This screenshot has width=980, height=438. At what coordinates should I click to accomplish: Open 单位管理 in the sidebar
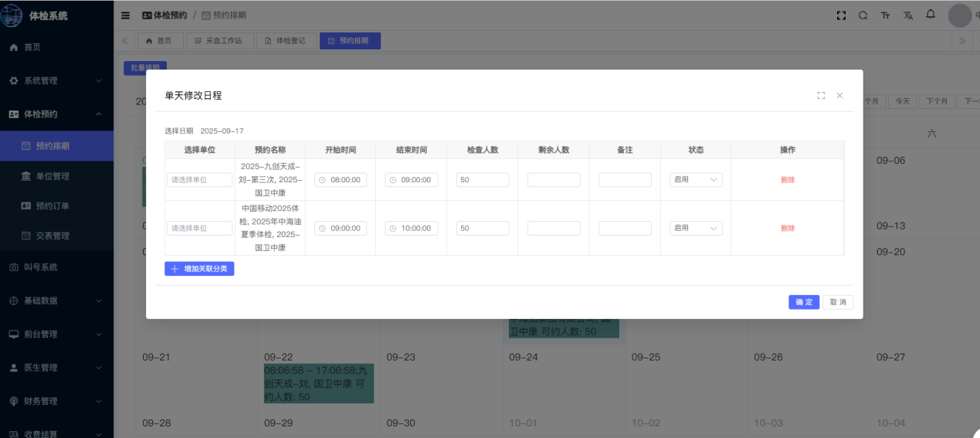53,176
